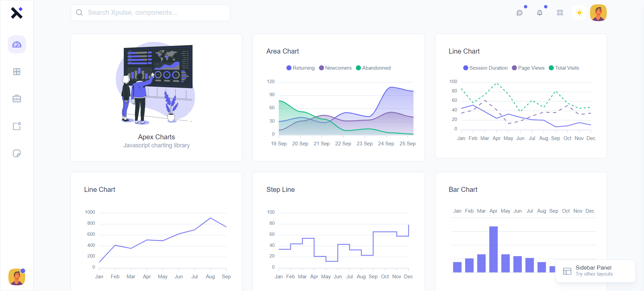
Task: Open the briefcase sidebar icon
Action: 17,99
